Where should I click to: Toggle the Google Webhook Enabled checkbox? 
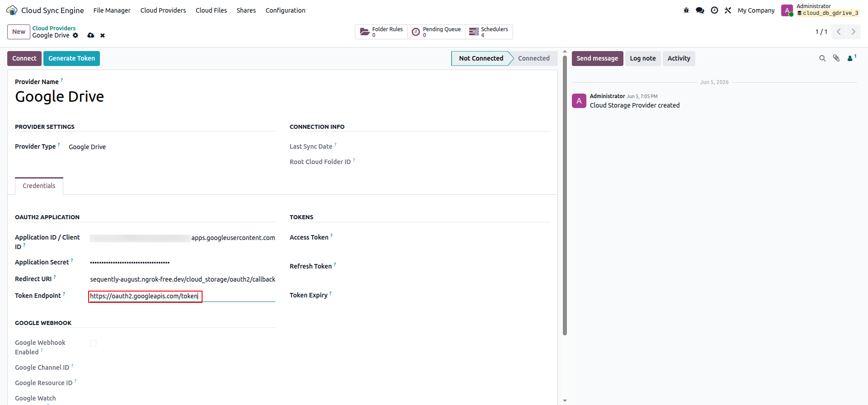[93, 343]
